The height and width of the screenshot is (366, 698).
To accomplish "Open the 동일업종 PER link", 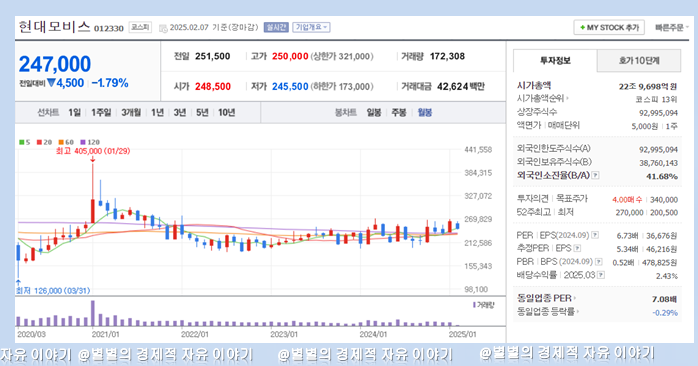I will [x=546, y=298].
